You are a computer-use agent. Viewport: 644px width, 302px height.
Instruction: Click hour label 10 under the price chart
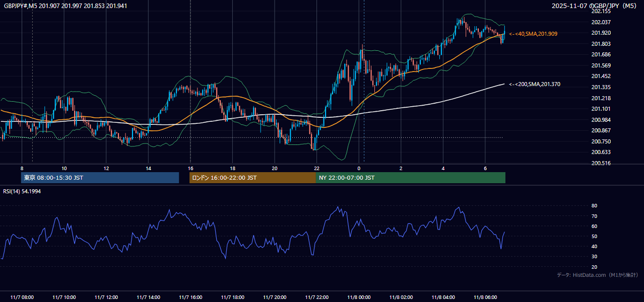(64, 168)
